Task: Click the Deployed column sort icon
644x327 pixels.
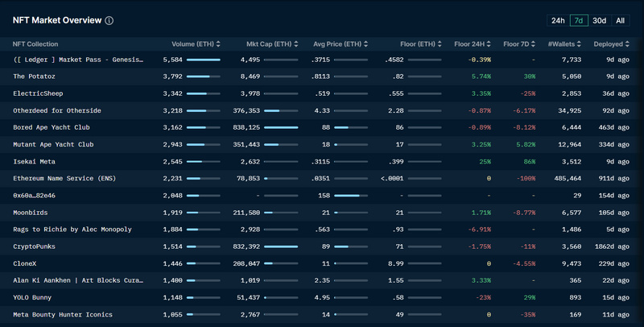Action: [x=629, y=43]
